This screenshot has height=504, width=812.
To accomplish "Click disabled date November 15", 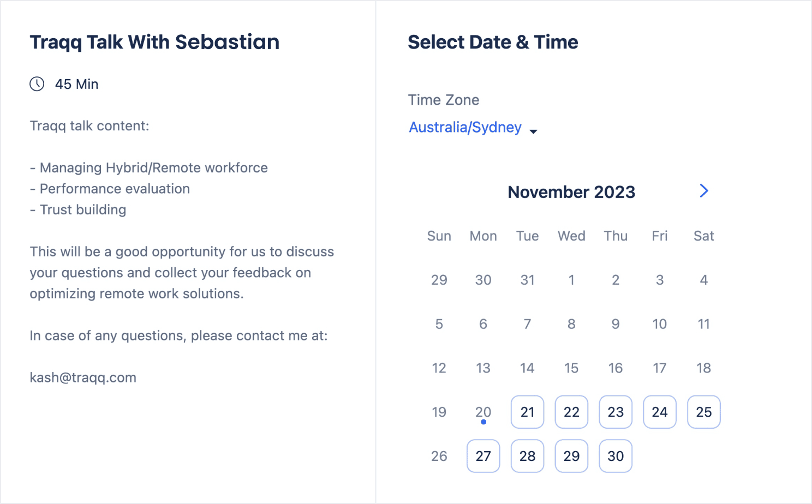I will tap(571, 368).
